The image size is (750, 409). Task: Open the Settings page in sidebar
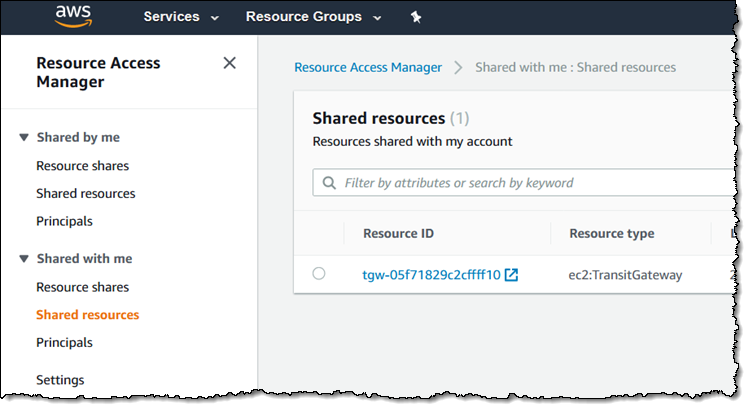(x=60, y=379)
